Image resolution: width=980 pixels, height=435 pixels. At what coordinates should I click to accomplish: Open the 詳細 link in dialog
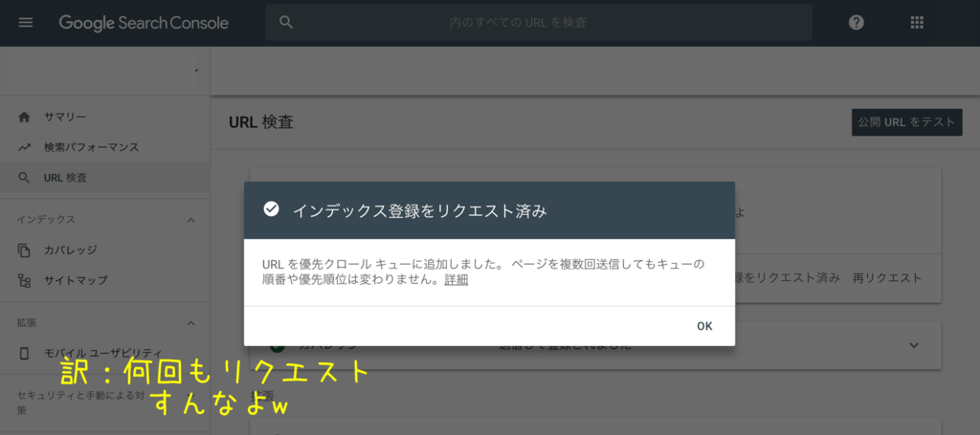pyautogui.click(x=456, y=280)
